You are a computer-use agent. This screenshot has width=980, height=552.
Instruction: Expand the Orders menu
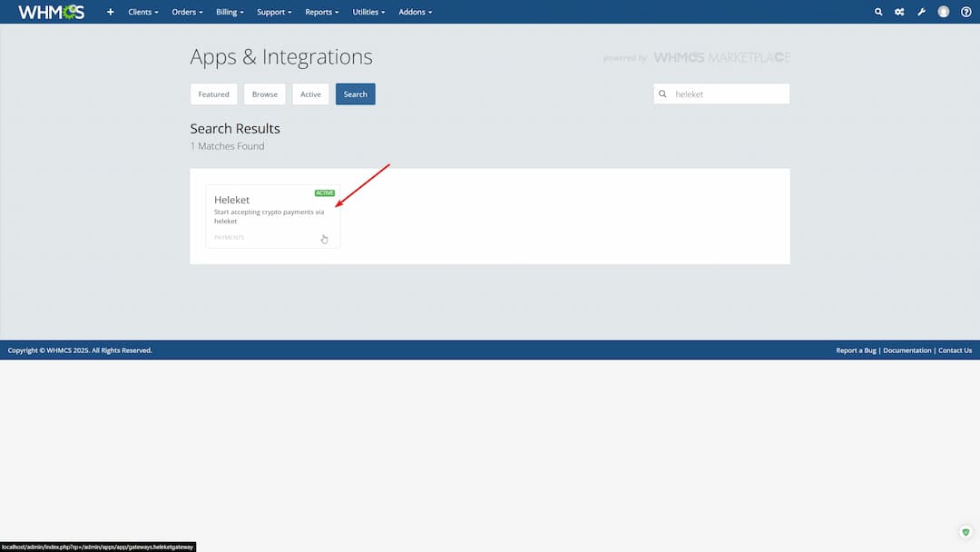tap(187, 12)
